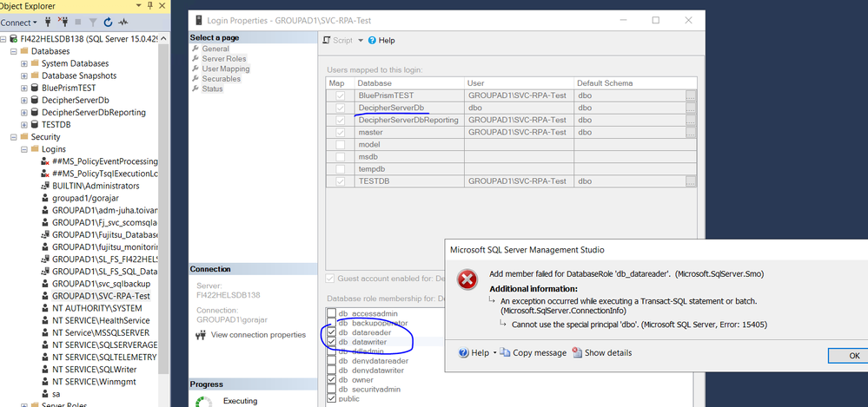Select the User Mapping page

226,69
